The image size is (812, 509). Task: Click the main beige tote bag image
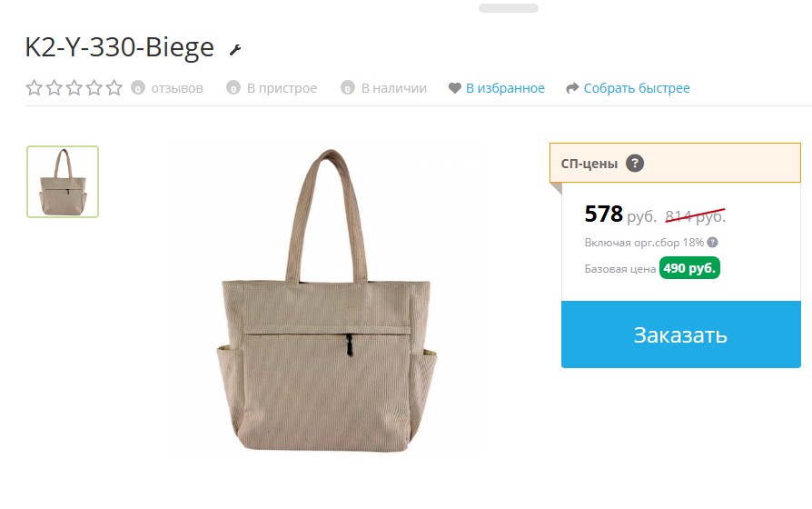pos(326,300)
